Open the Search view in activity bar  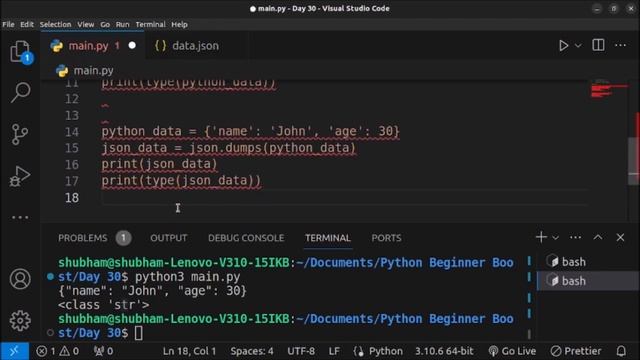[x=20, y=92]
